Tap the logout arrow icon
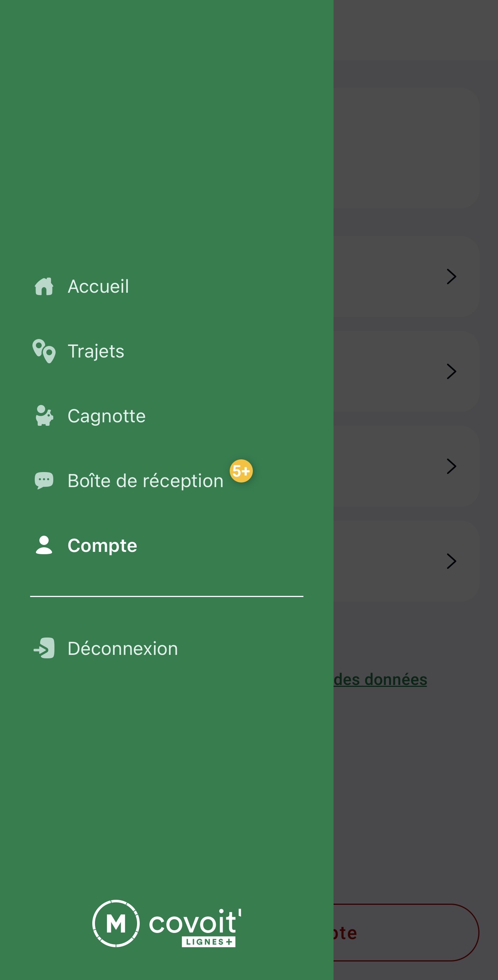The image size is (498, 980). click(44, 648)
